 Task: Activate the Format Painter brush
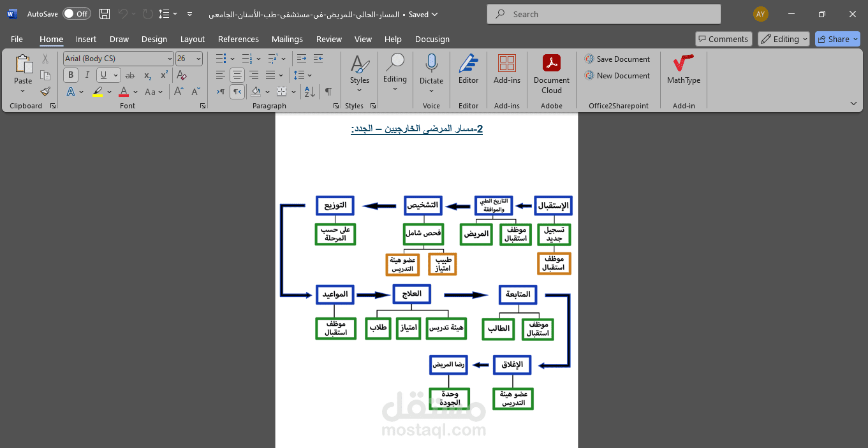pyautogui.click(x=45, y=92)
